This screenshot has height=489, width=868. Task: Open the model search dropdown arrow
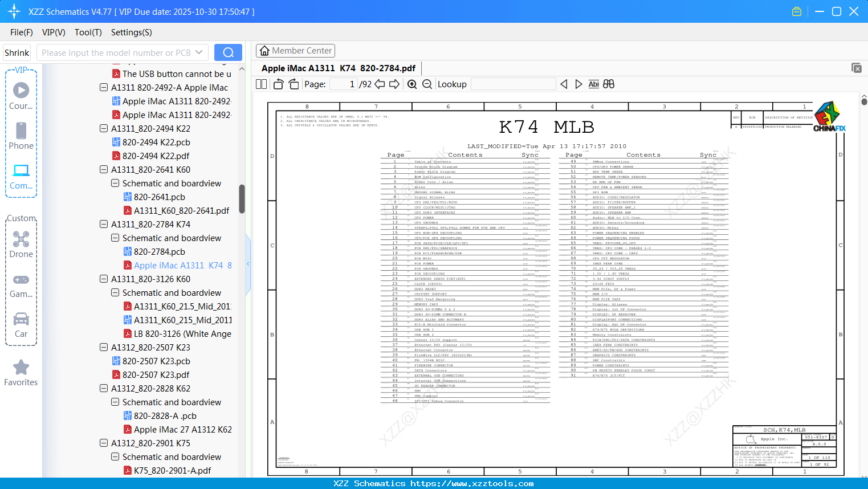tap(199, 52)
